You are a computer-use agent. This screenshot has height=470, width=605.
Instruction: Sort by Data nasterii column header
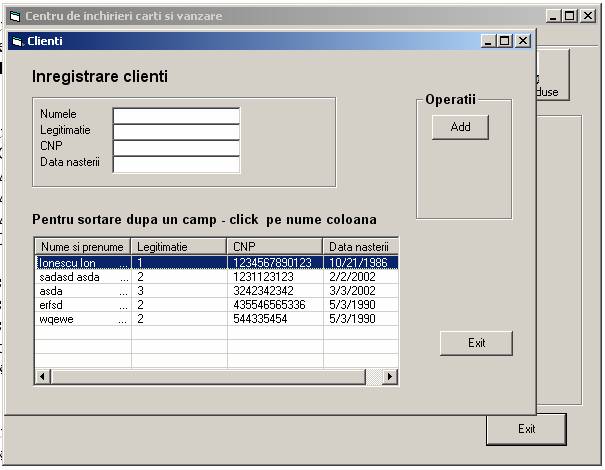tap(360, 247)
